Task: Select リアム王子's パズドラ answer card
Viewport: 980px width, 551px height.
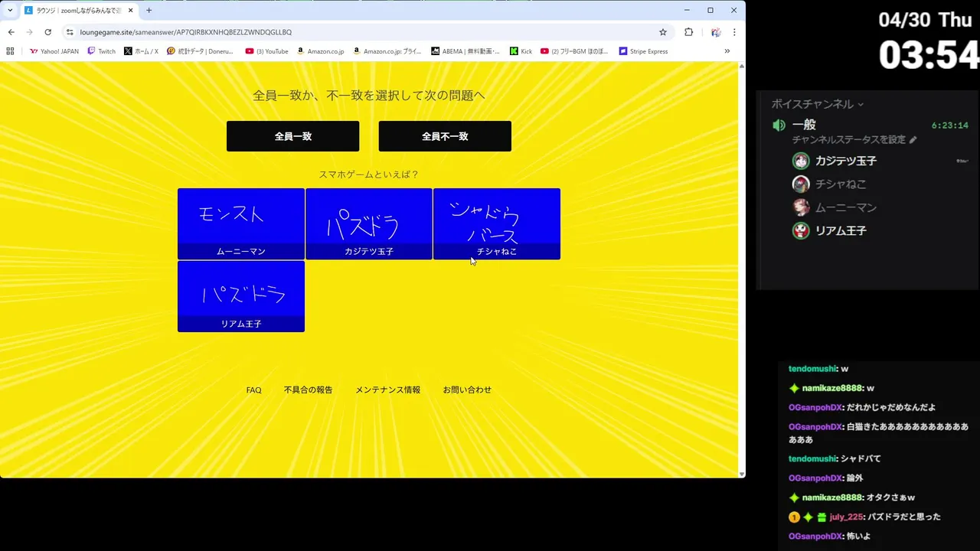Action: [x=241, y=296]
